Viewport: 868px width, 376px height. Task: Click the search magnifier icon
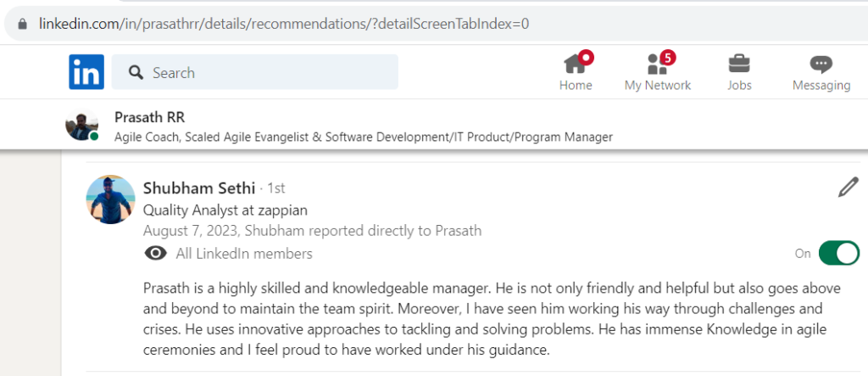coord(136,72)
